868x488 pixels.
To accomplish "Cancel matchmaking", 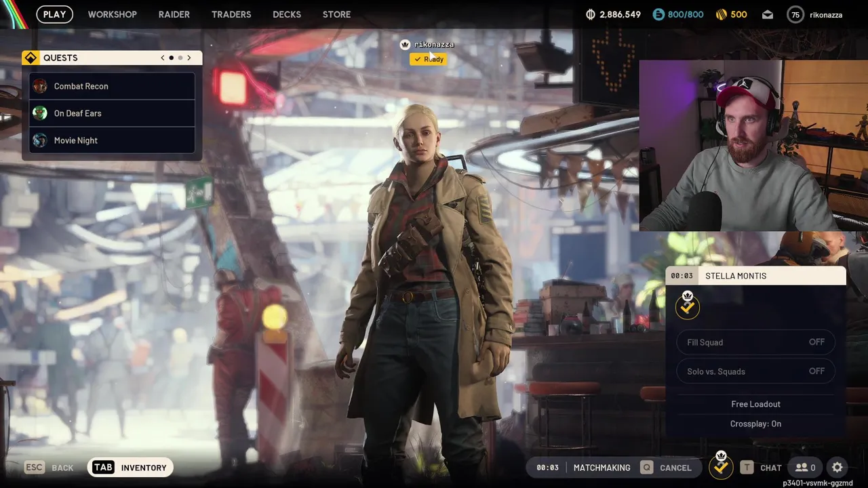I will coord(667,468).
